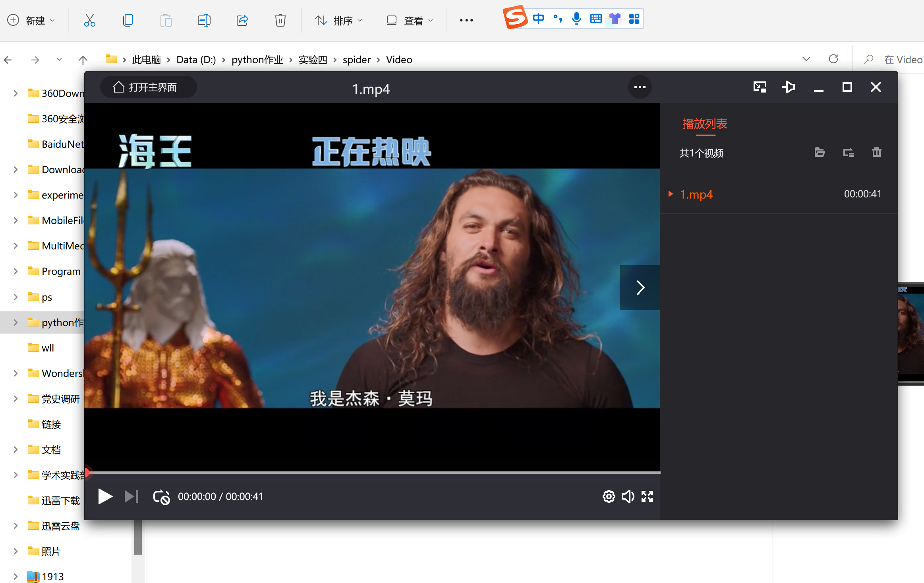The width and height of the screenshot is (924, 583).
Task: Open the player more options menu
Action: [x=640, y=87]
